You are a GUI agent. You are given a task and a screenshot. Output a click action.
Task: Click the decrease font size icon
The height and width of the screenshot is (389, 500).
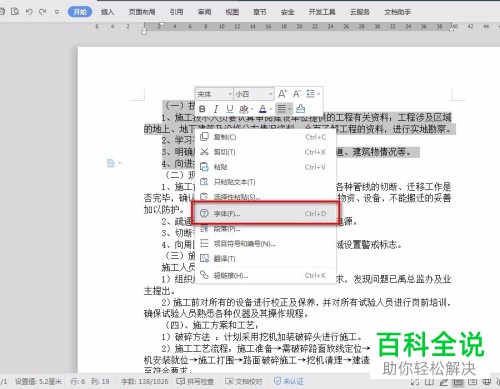click(x=297, y=94)
